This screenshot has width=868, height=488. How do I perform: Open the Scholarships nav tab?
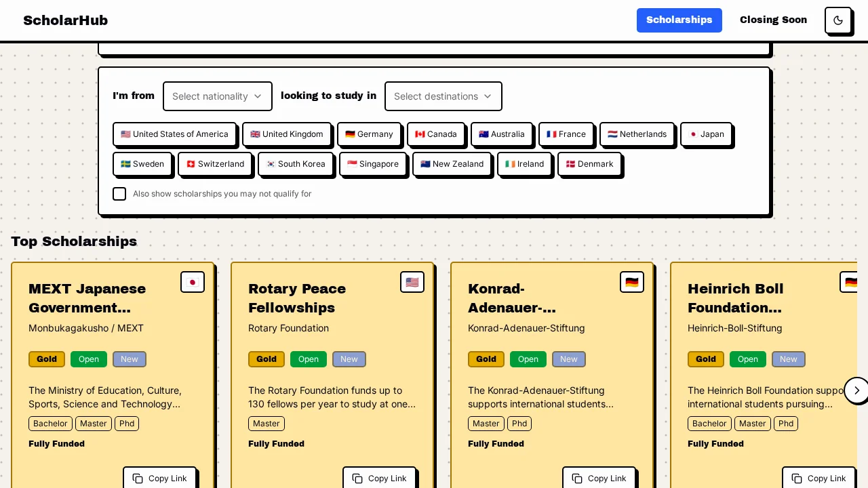click(x=679, y=20)
